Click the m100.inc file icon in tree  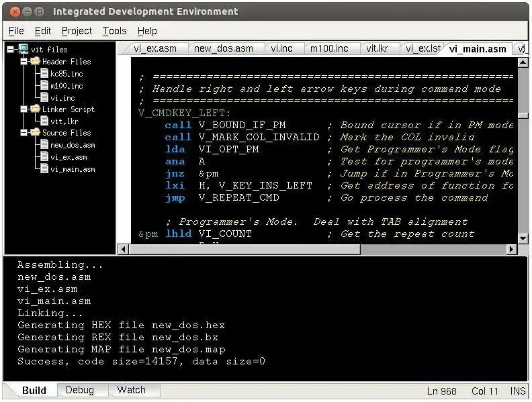[44, 85]
